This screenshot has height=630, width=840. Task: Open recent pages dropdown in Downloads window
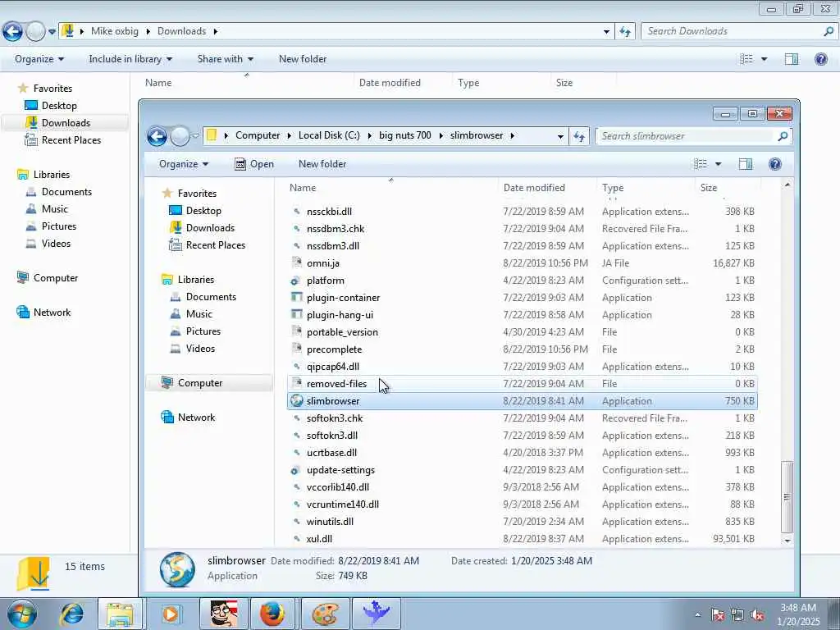point(52,32)
